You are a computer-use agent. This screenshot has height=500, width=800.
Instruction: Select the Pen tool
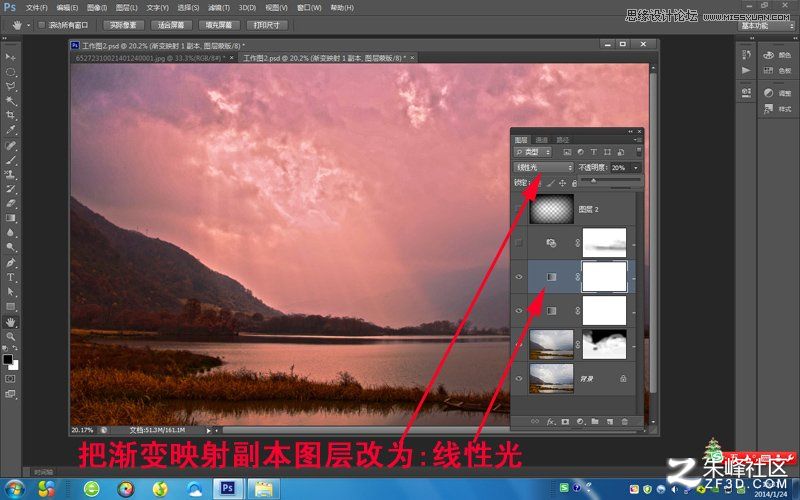pos(10,263)
